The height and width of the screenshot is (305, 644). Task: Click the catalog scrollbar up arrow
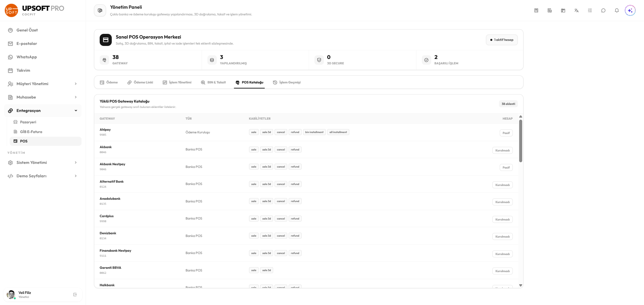tap(521, 117)
